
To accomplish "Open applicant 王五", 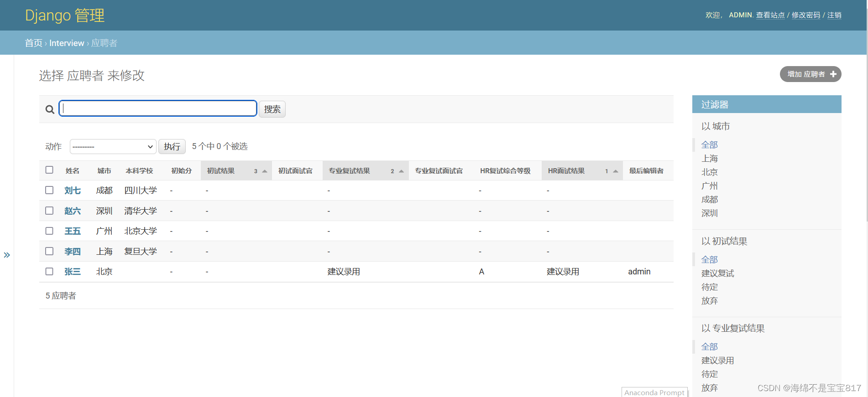I will (x=73, y=231).
